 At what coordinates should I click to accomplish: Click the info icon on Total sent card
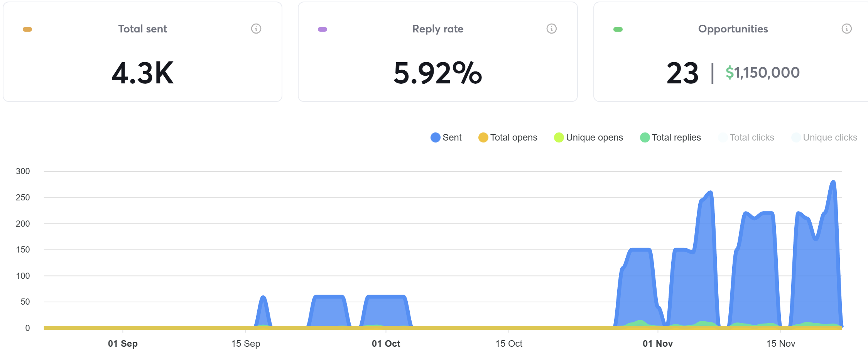[x=256, y=29]
